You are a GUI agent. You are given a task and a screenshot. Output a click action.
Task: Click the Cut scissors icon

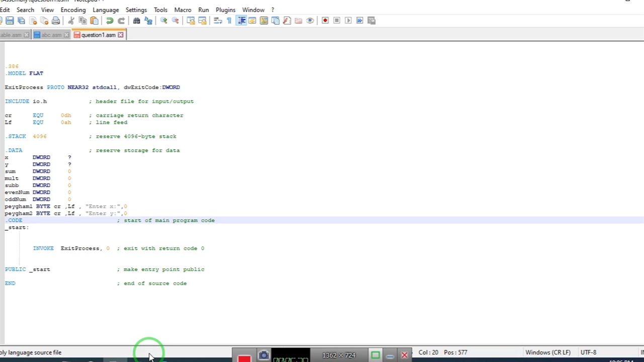click(71, 21)
